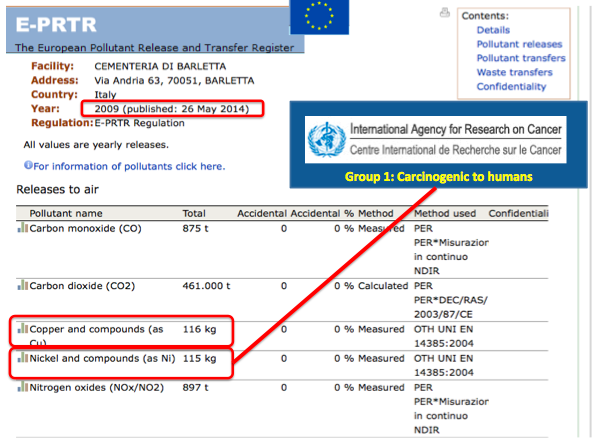Click the blue info icon before pollutants link

(28, 165)
